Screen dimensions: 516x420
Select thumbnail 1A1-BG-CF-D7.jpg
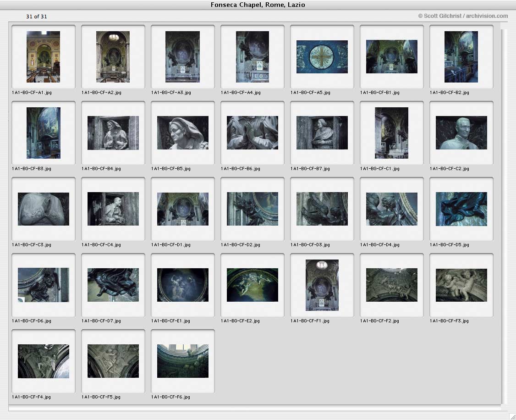tap(113, 285)
